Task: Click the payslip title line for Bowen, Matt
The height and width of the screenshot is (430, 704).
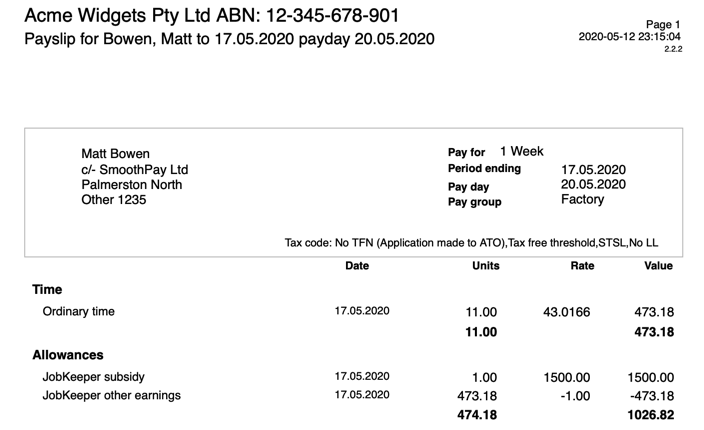Action: pos(229,40)
